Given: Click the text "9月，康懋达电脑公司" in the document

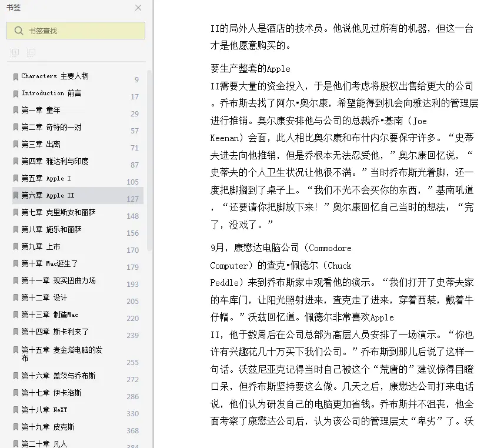Looking at the screenshot, I should point(255,248).
